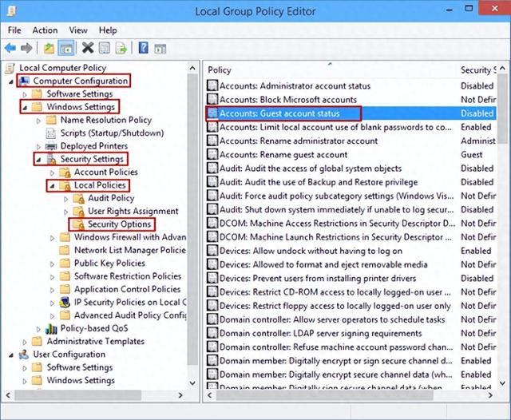Click tree pane scroll up arrow
Image resolution: width=511 pixels, height=420 pixels.
click(x=192, y=68)
